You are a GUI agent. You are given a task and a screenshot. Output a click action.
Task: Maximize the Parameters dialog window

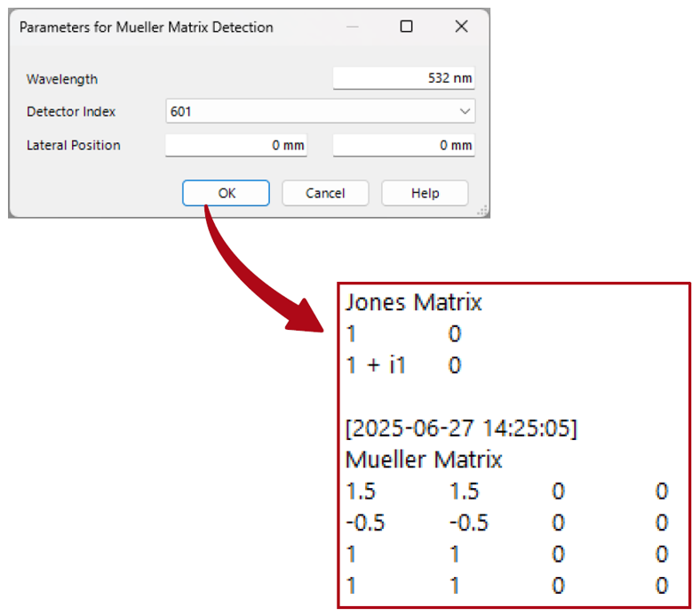point(406,28)
